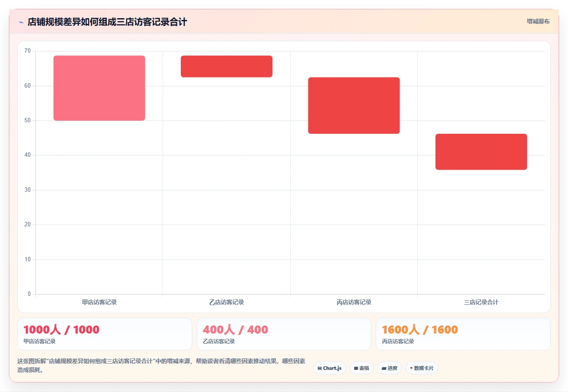568x392 pixels.
Task: Select the Chart.js tag chip
Action: (330, 368)
